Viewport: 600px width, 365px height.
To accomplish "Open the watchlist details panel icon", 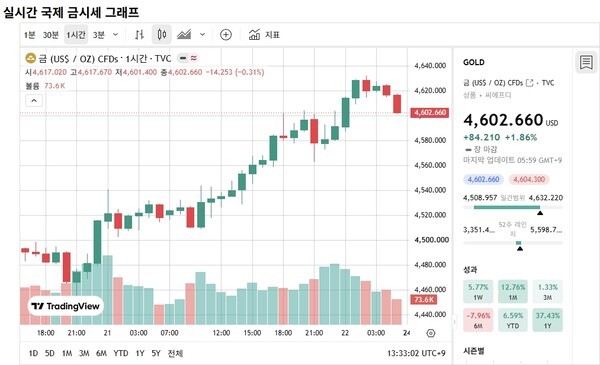I will coord(586,62).
